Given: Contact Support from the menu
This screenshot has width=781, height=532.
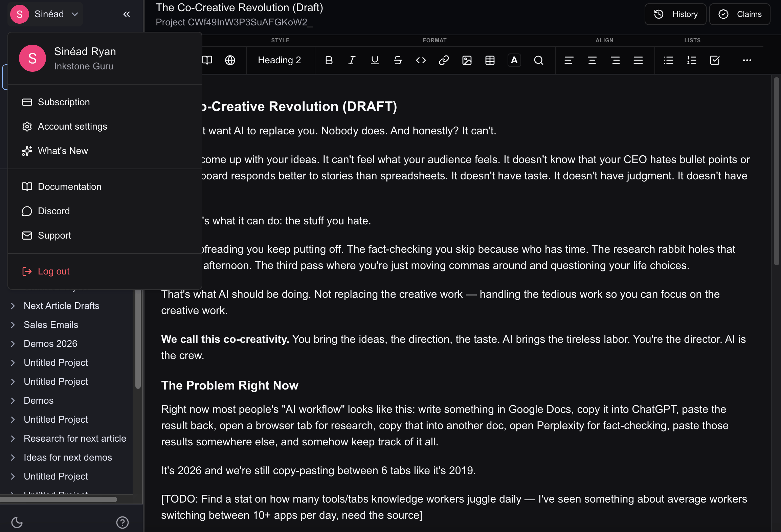Looking at the screenshot, I should pyautogui.click(x=105, y=236).
